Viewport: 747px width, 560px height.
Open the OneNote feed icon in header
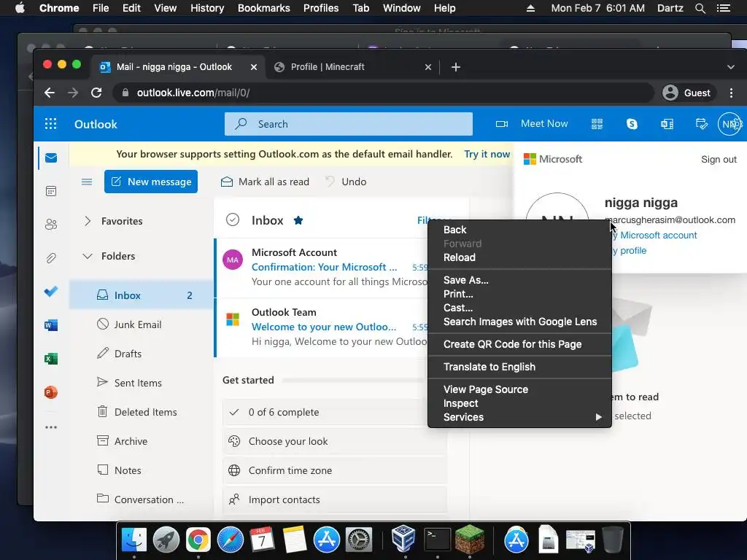[667, 124]
